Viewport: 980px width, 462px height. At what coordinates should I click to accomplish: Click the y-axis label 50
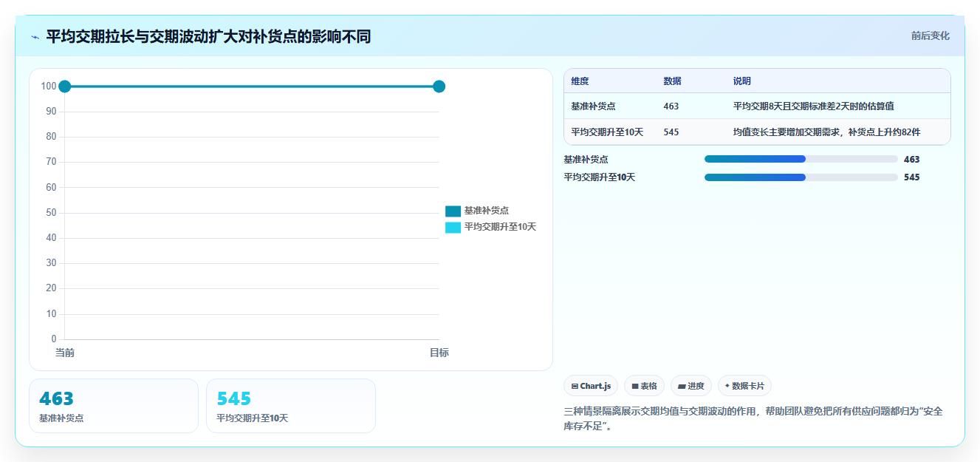(x=51, y=213)
